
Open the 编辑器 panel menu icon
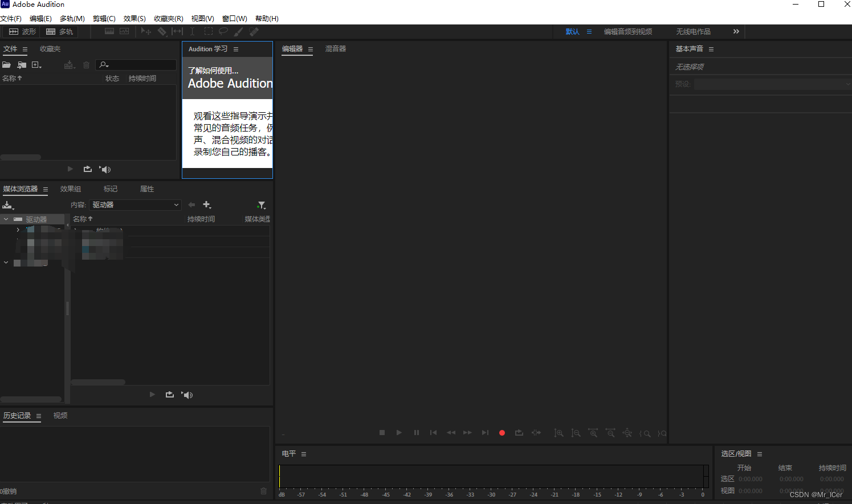[311, 50]
